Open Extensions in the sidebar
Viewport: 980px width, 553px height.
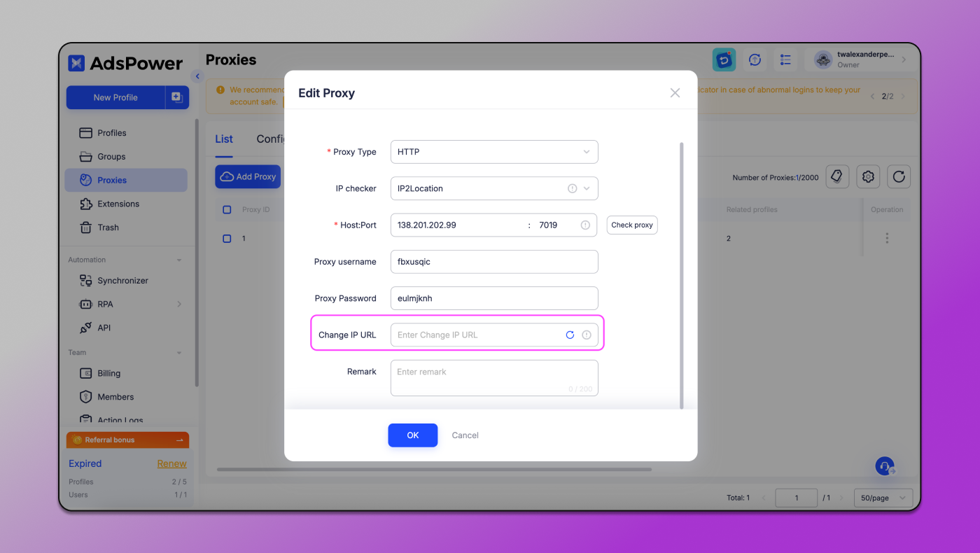pyautogui.click(x=118, y=204)
